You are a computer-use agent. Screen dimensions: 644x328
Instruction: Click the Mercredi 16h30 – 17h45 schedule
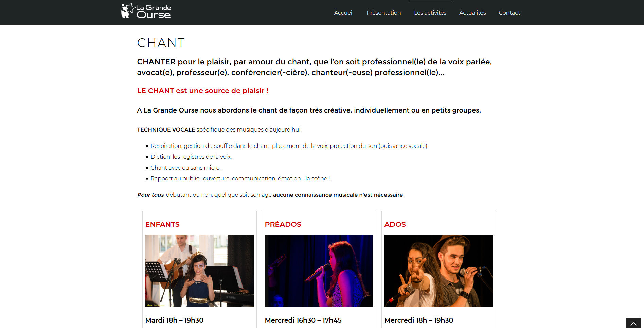pos(303,320)
